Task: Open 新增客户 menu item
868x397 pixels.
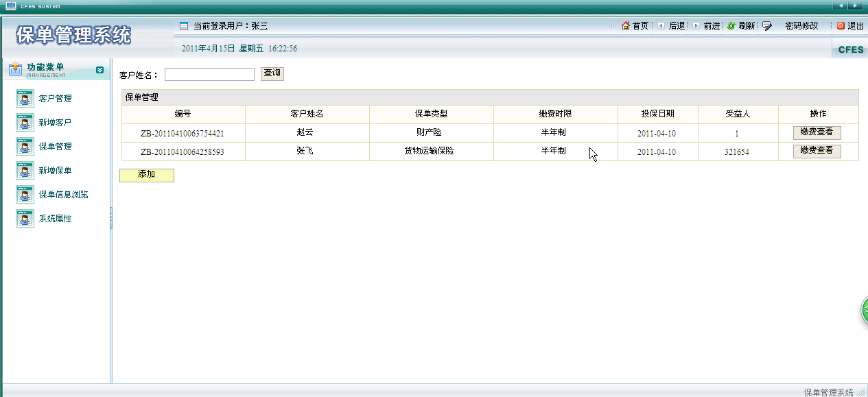Action: click(x=55, y=123)
